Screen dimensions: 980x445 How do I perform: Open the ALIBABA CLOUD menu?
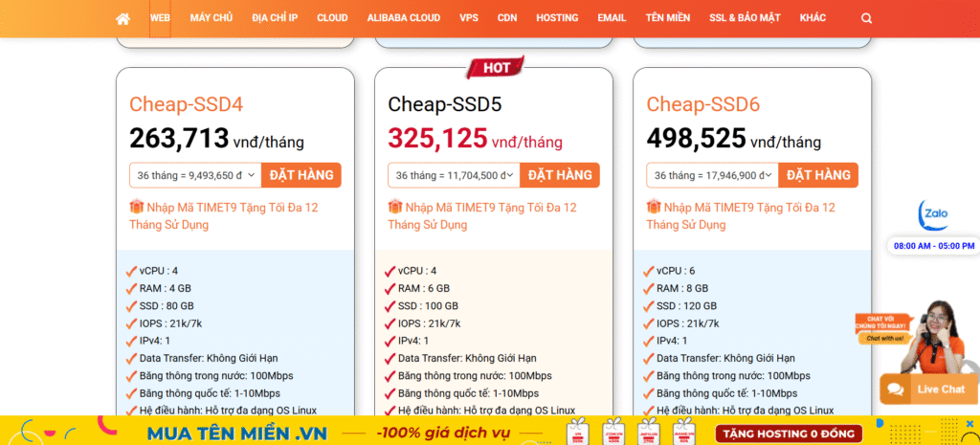coord(404,18)
